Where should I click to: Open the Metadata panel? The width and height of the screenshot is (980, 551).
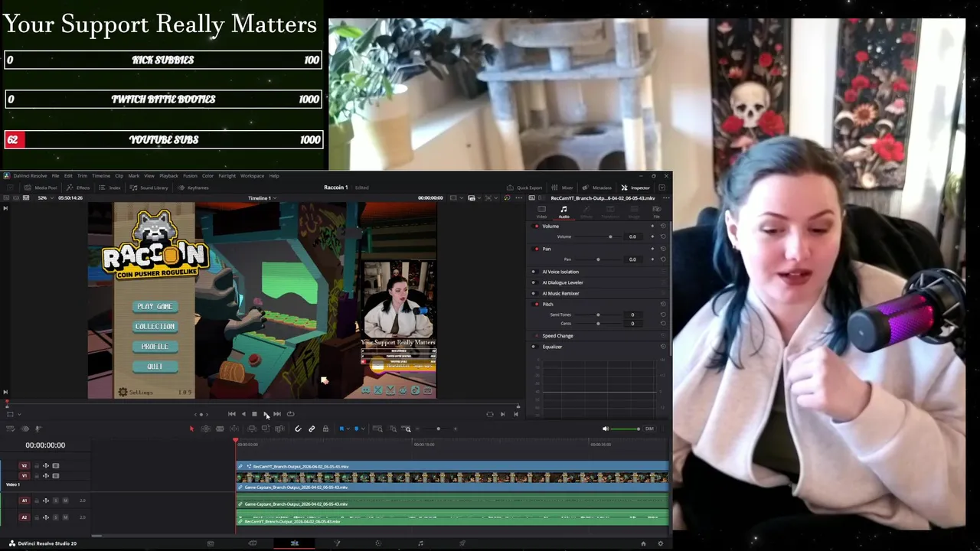click(x=597, y=187)
